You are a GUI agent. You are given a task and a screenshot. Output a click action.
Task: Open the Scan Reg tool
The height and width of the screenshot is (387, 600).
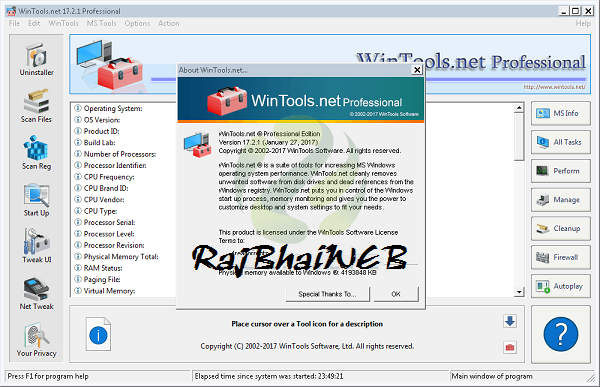pyautogui.click(x=36, y=153)
